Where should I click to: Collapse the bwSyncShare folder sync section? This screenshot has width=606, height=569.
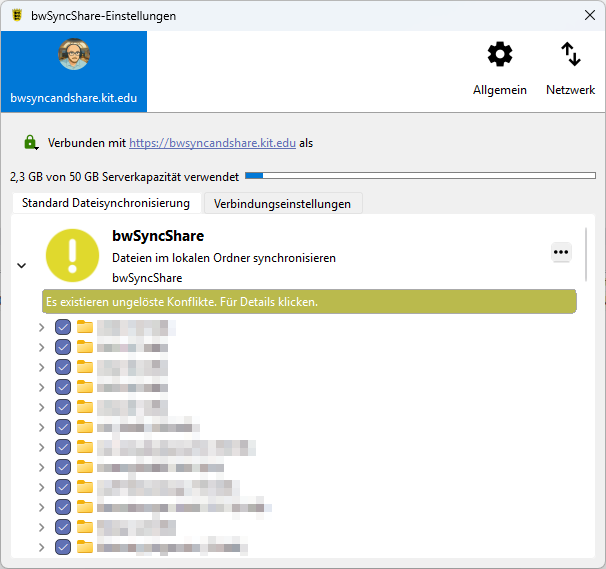click(22, 266)
